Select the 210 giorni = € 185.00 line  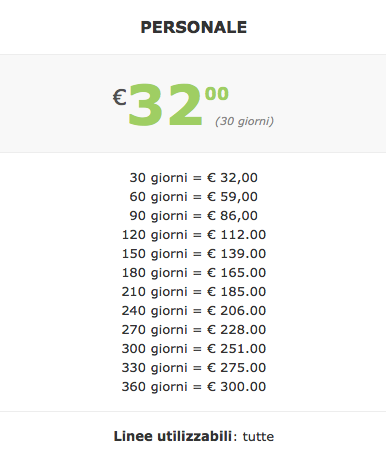tap(193, 292)
